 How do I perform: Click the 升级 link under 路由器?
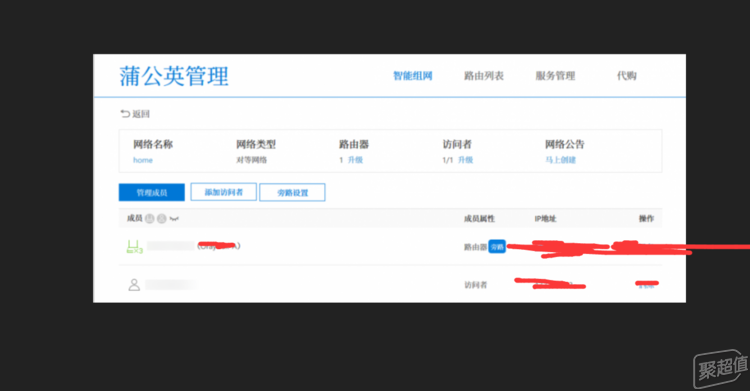pos(355,160)
